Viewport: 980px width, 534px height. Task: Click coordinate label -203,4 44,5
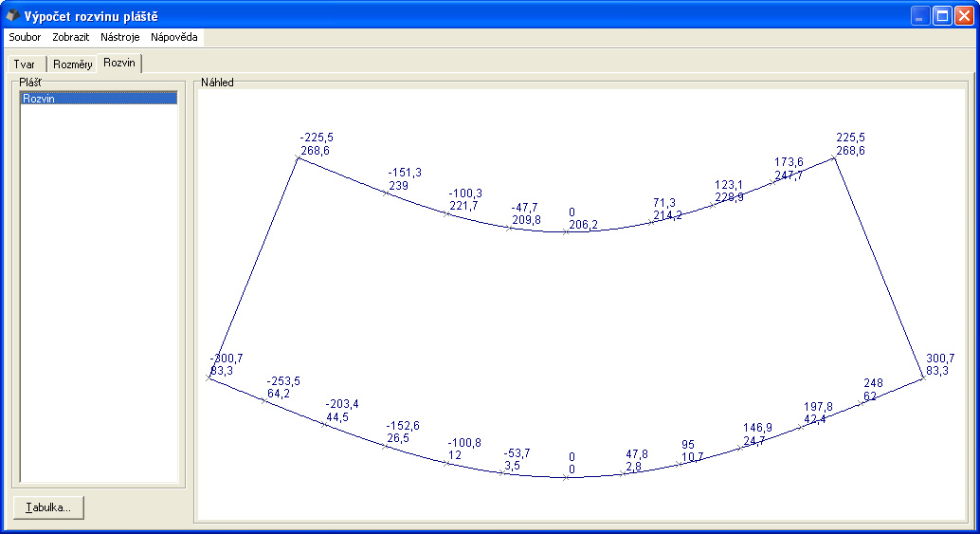[342, 411]
